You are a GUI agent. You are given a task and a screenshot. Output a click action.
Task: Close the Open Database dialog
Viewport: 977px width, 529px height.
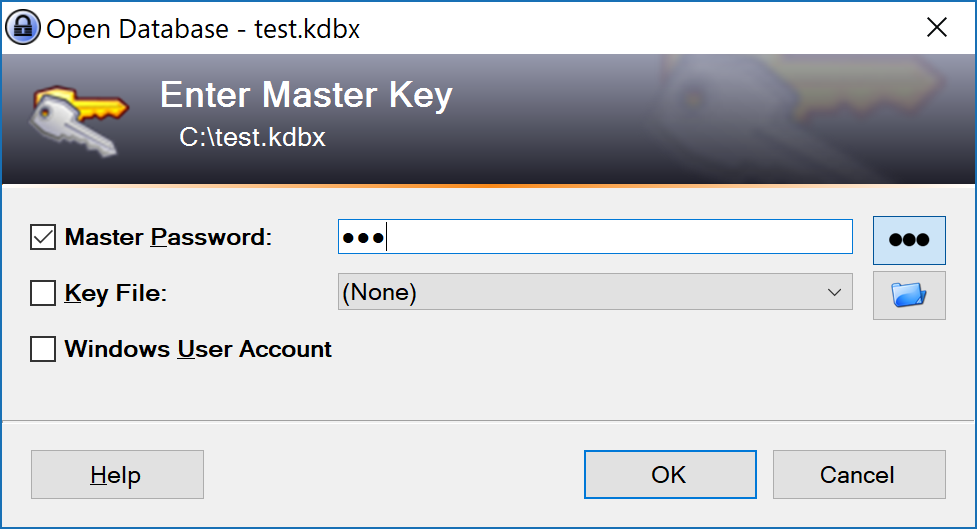936,28
